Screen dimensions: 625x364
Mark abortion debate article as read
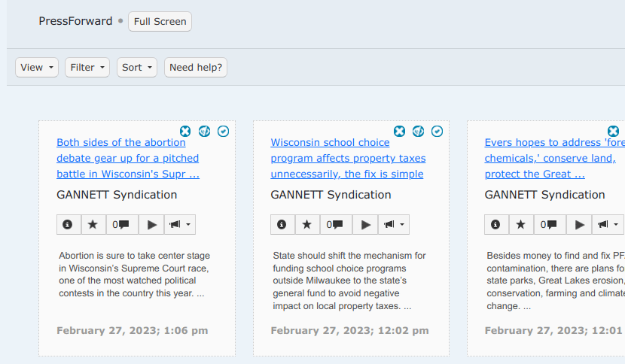pos(223,131)
